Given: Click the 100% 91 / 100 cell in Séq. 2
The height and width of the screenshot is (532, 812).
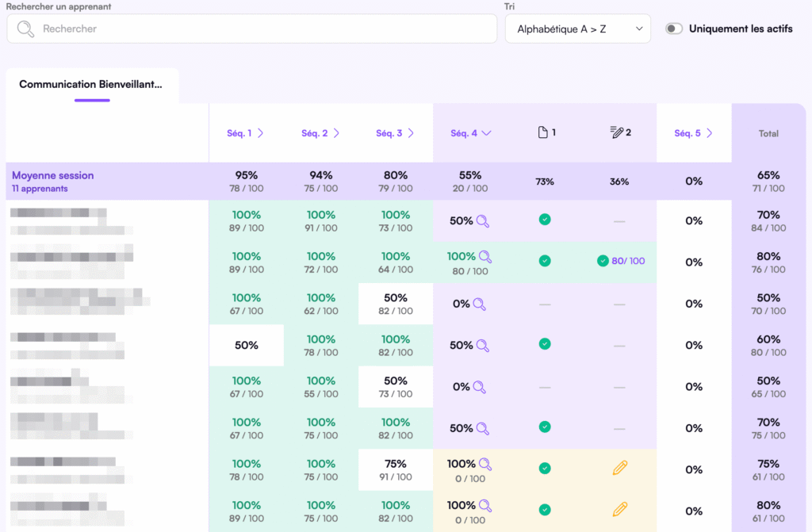Looking at the screenshot, I should click(321, 221).
